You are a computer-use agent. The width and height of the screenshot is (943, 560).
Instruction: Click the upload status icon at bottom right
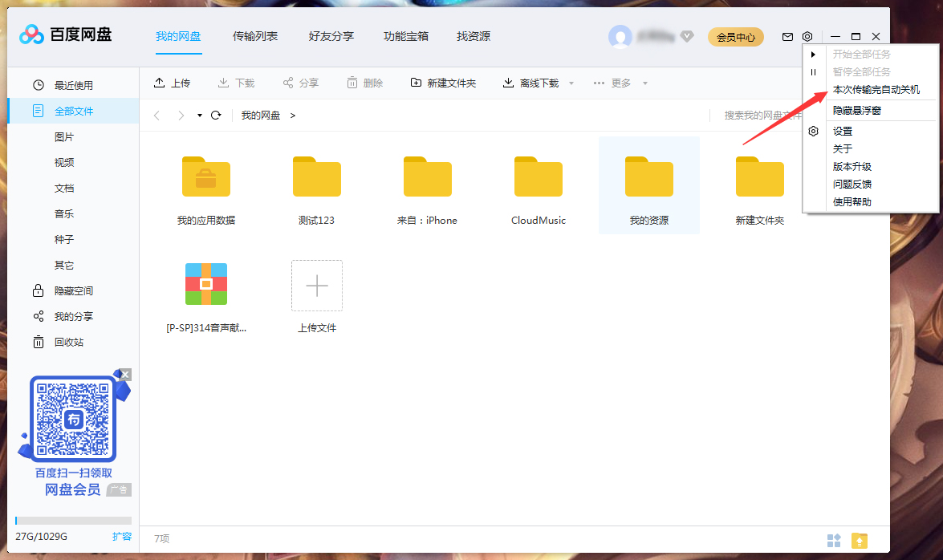[860, 541]
